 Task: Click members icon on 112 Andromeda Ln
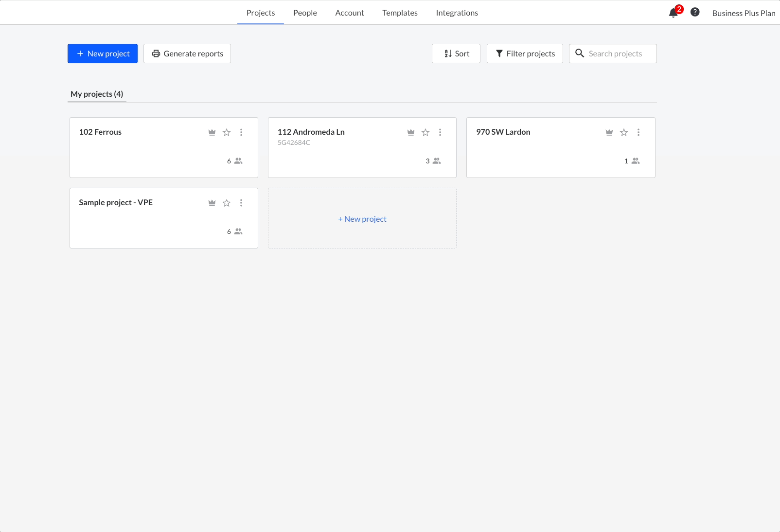pyautogui.click(x=437, y=161)
